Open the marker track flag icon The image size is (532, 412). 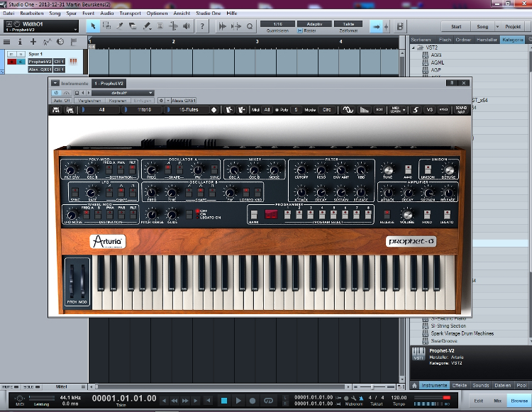(x=74, y=42)
